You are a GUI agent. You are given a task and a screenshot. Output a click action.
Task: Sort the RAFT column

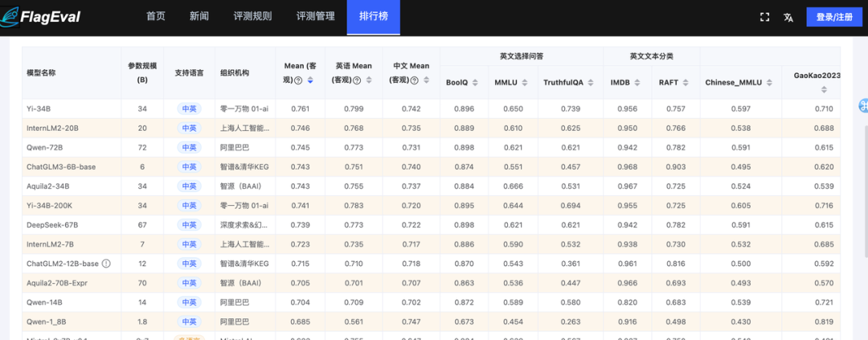coord(686,83)
